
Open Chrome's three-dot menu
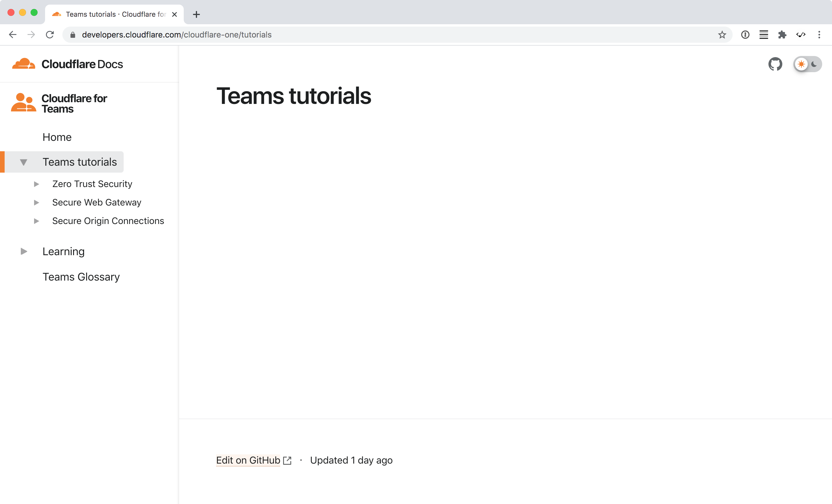[x=820, y=34]
